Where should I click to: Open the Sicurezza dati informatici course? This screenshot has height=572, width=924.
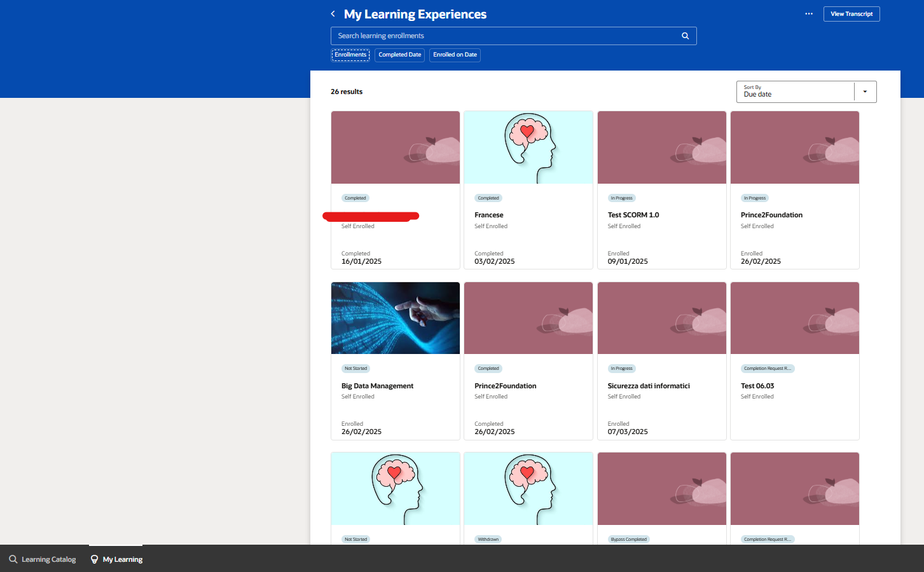point(649,386)
